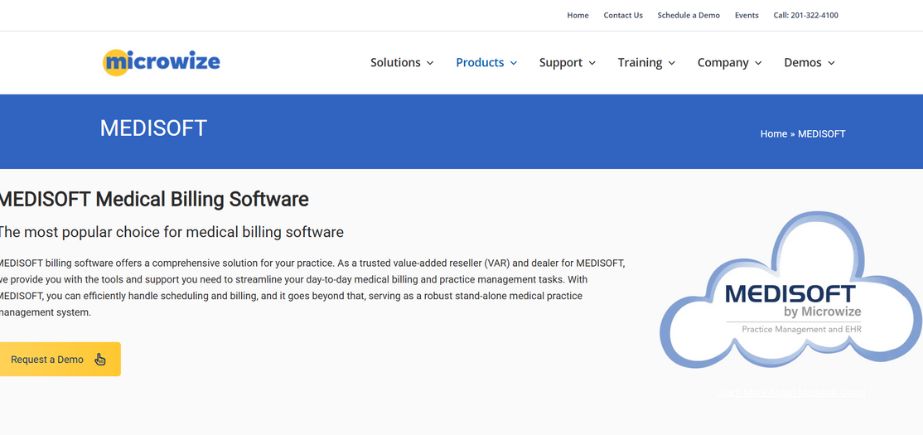Expand the Solutions dropdown arrow
Image resolution: width=923 pixels, height=435 pixels.
point(430,63)
